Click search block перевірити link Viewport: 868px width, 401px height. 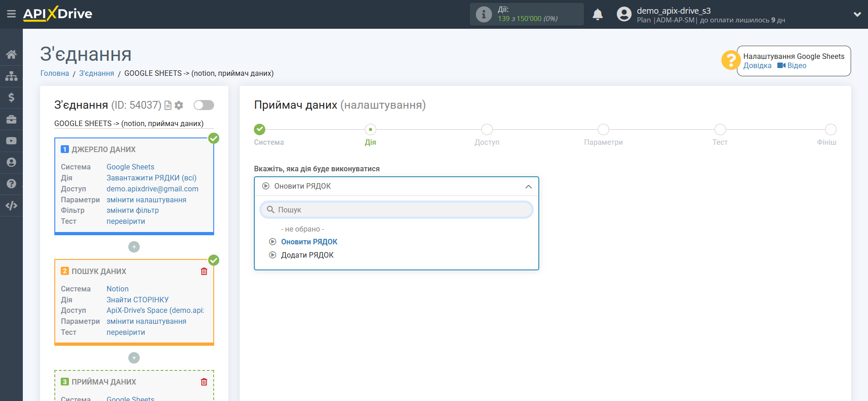tap(126, 332)
